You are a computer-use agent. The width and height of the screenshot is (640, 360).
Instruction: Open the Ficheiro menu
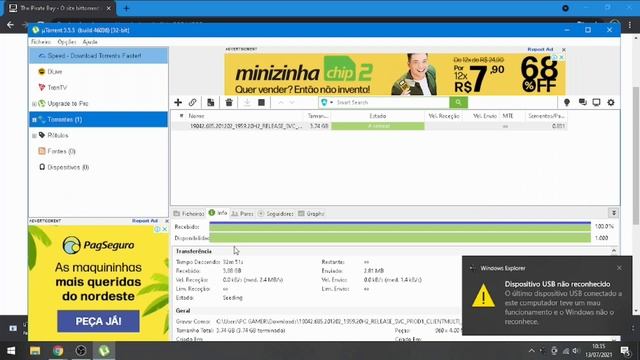41,42
